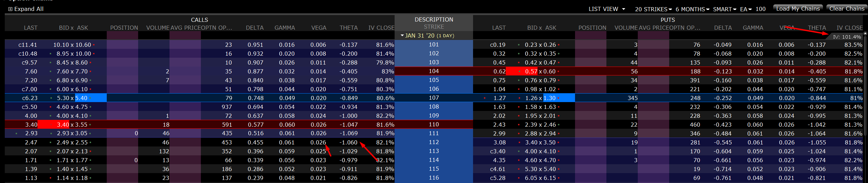This screenshot has width=868, height=183.
Task: Click the Expand All plus icon
Action: [x=10, y=9]
